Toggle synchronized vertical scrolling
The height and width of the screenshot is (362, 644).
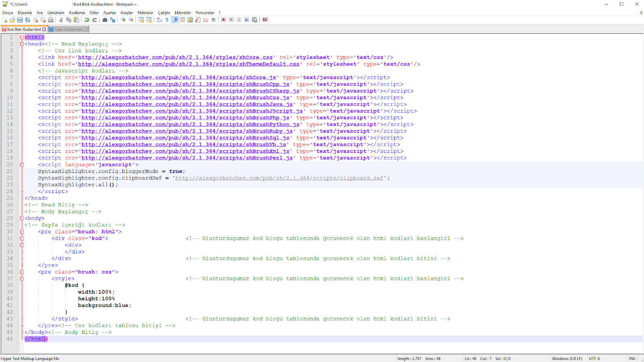pyautogui.click(x=141, y=20)
